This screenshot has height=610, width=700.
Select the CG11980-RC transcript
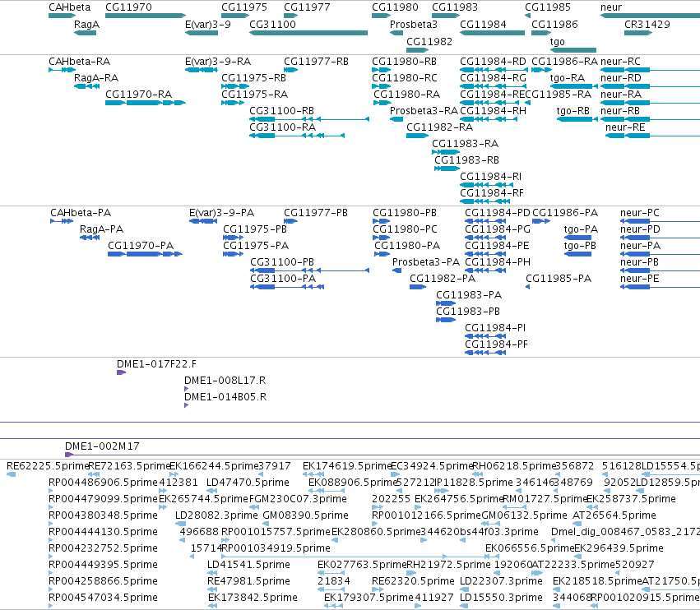[381, 86]
